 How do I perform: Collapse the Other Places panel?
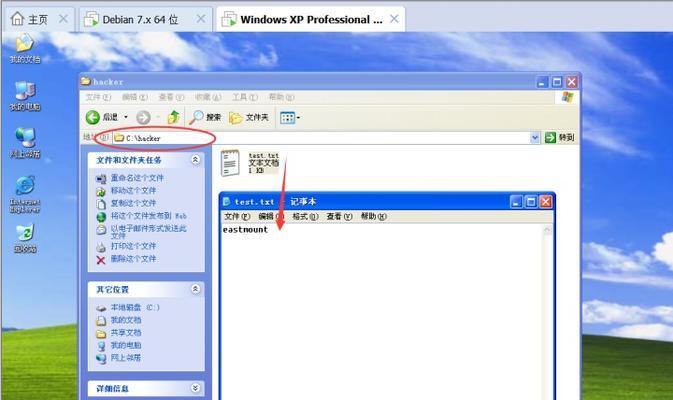click(195, 289)
